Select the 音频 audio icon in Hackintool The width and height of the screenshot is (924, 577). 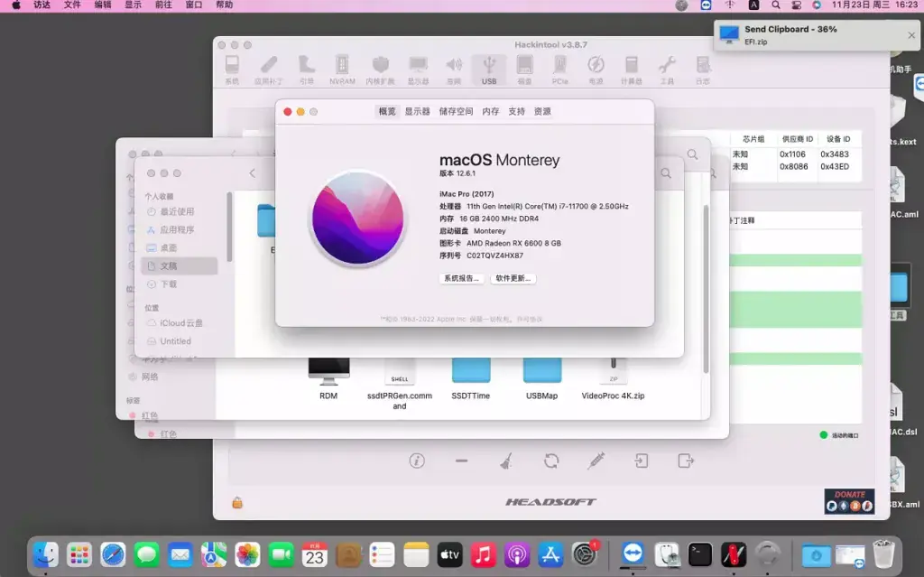454,70
